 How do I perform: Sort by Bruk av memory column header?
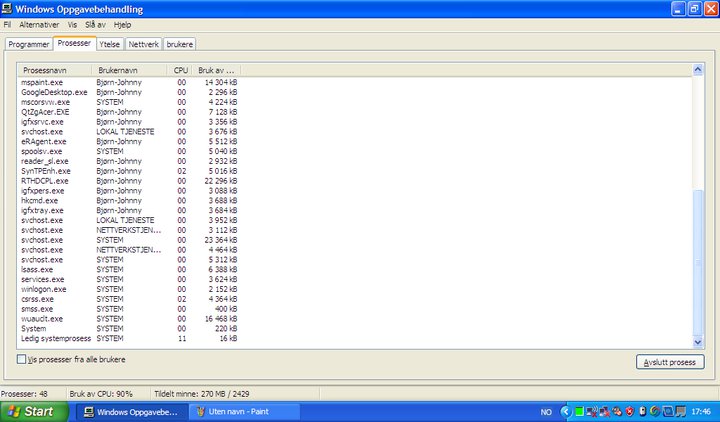coord(216,70)
